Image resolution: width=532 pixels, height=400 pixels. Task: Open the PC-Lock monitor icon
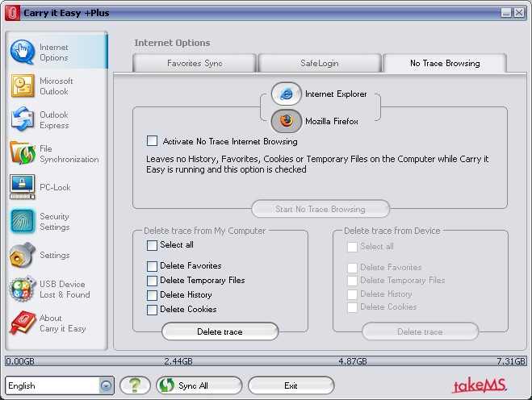pyautogui.click(x=23, y=187)
